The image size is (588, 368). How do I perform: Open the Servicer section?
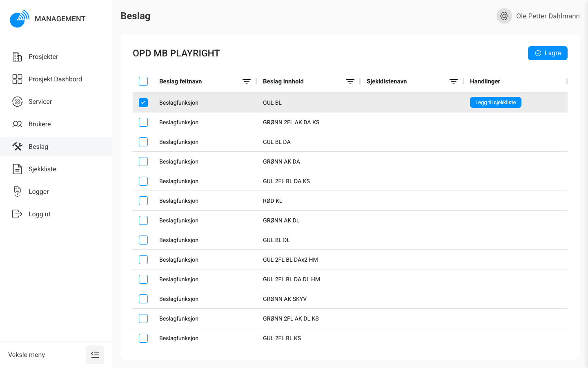(56, 102)
